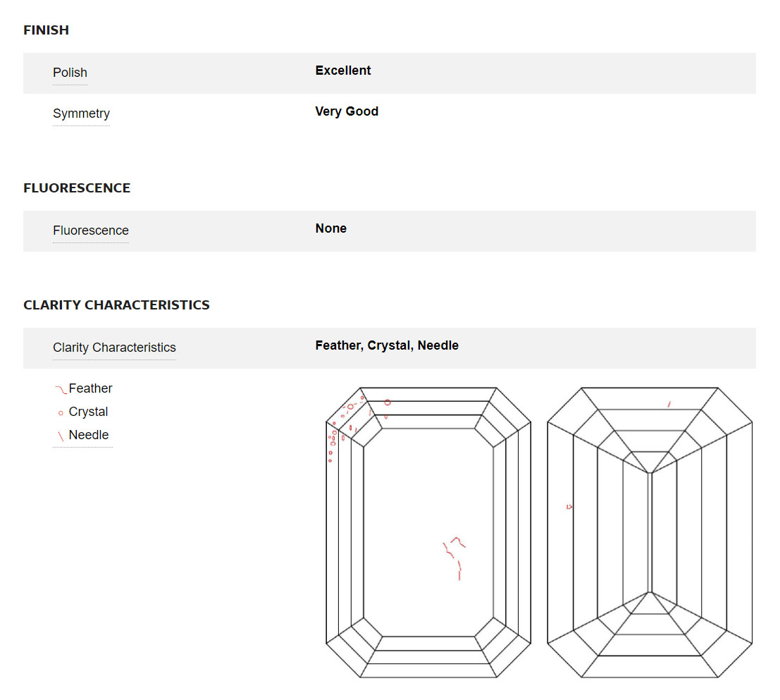Click the small crystal mark on pavilion diagram

569,507
